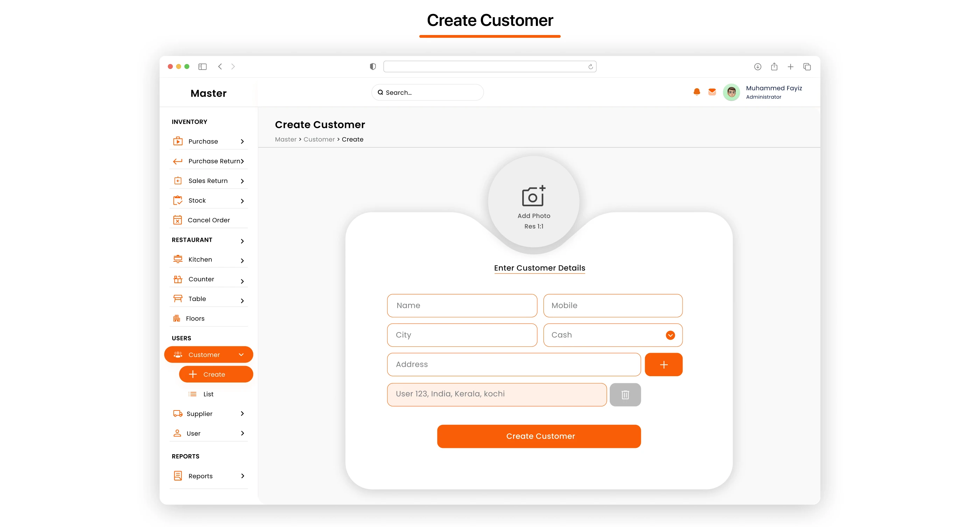Open the Cancel Order menu item
980x527 pixels.
[x=208, y=220]
